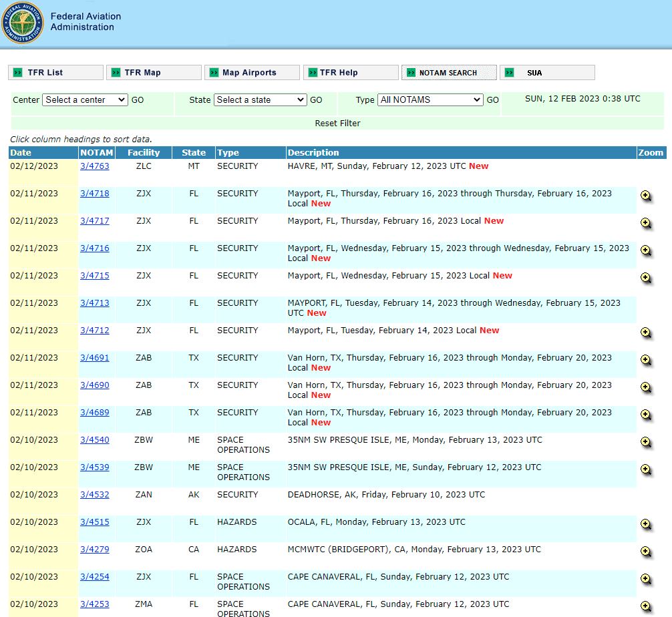Image resolution: width=672 pixels, height=617 pixels.
Task: Zoom to NOTAM 3/4253 Cape Canaveral
Action: point(646,607)
